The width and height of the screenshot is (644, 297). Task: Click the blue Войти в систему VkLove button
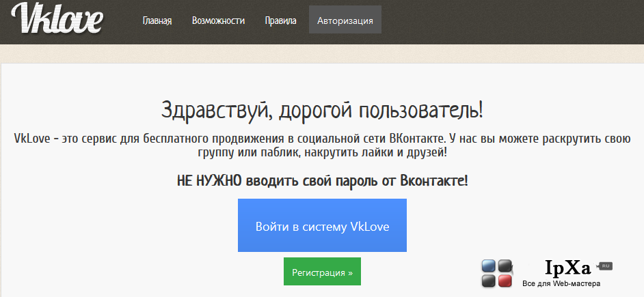click(x=322, y=225)
